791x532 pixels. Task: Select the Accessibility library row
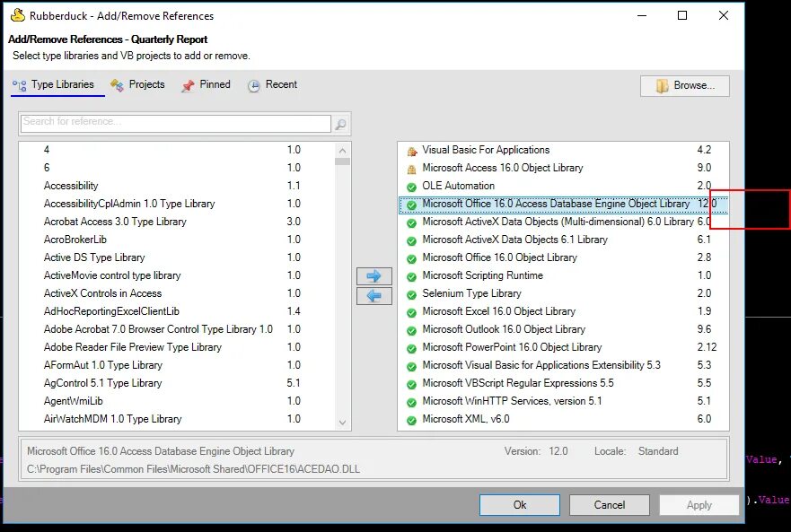point(177,186)
